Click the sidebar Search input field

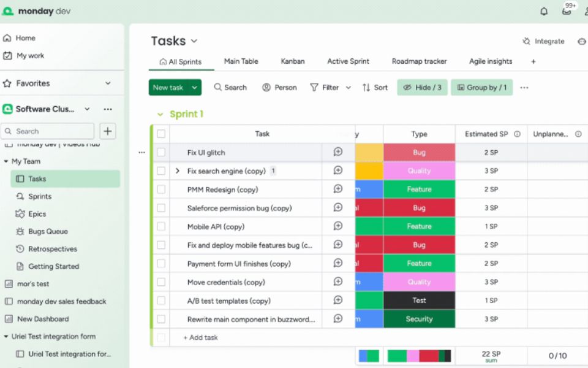pos(48,131)
